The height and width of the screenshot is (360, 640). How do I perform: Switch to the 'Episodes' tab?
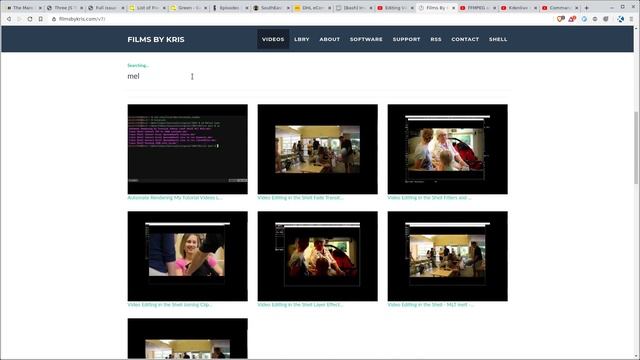pyautogui.click(x=230, y=8)
